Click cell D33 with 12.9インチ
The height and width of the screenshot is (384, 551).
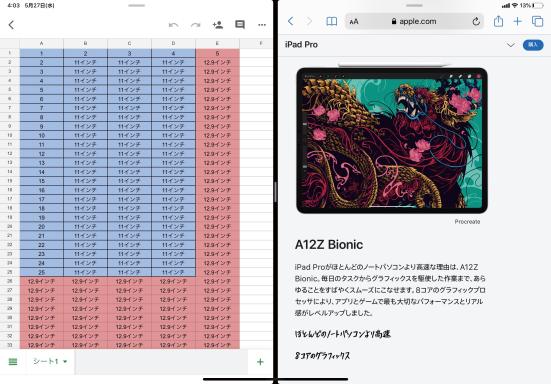pyautogui.click(x=173, y=345)
